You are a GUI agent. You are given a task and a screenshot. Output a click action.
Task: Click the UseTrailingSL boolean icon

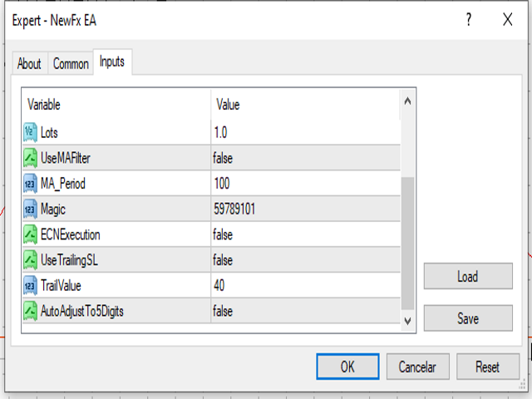pos(30,260)
